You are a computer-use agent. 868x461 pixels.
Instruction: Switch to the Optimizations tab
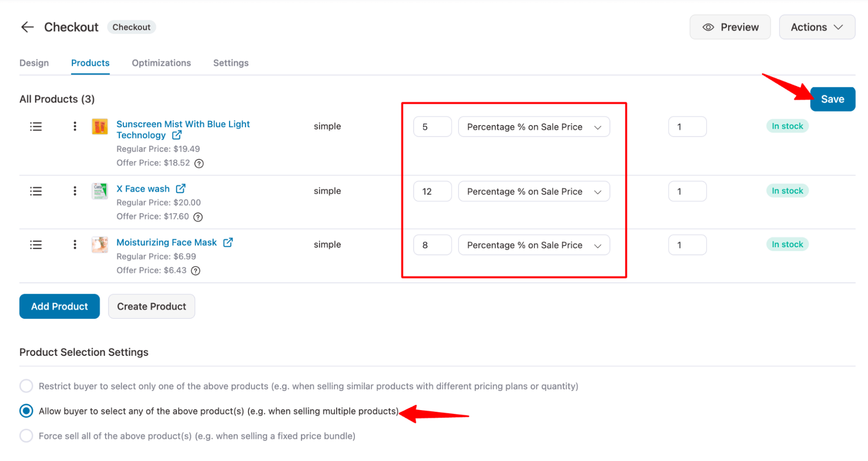click(161, 63)
